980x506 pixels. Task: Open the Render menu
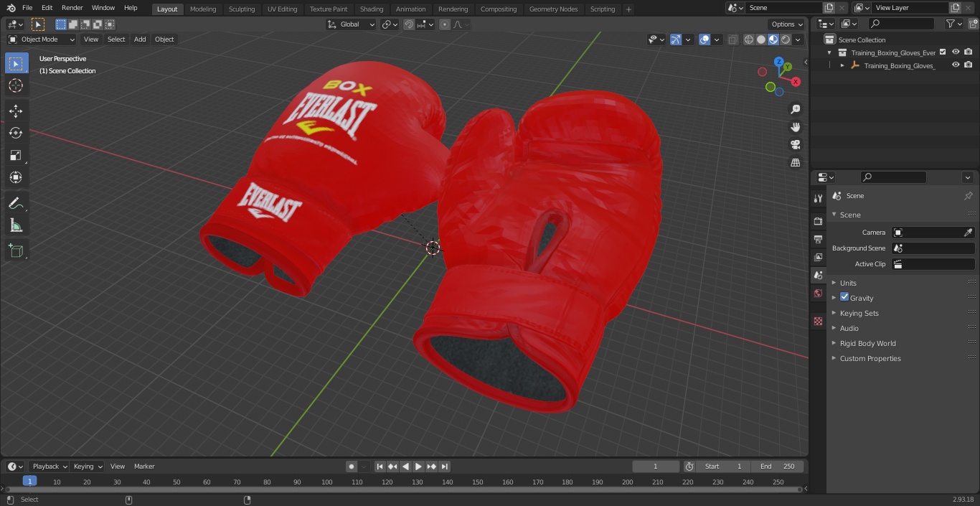coord(72,8)
